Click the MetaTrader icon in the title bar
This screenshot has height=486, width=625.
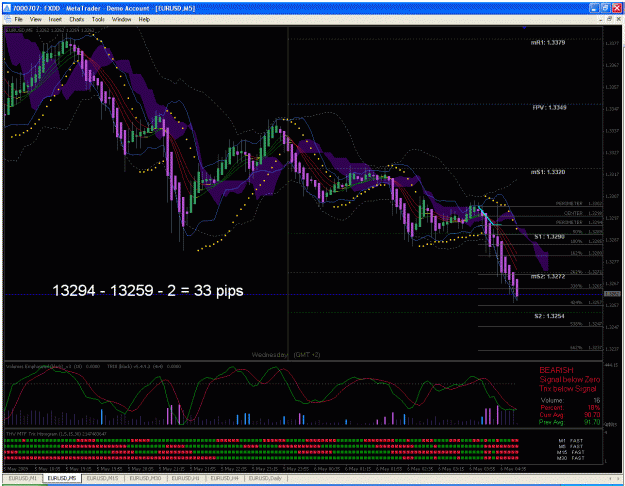pyautogui.click(x=7, y=8)
